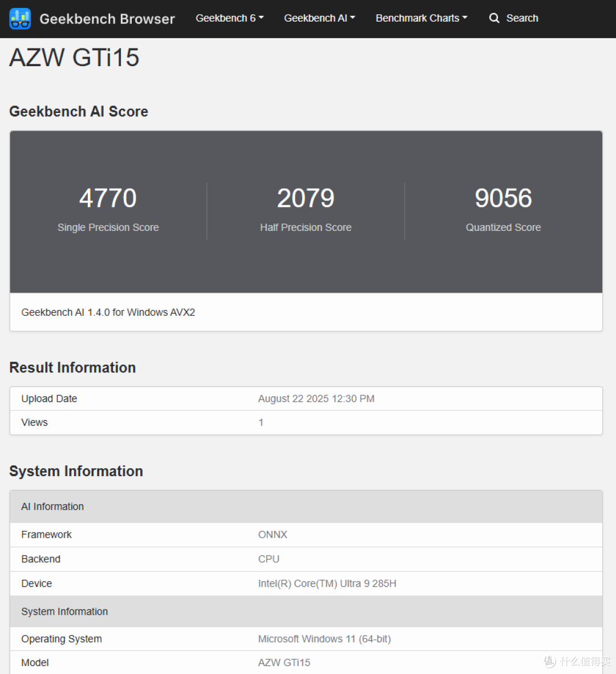Select the CPU backend value

tap(269, 559)
